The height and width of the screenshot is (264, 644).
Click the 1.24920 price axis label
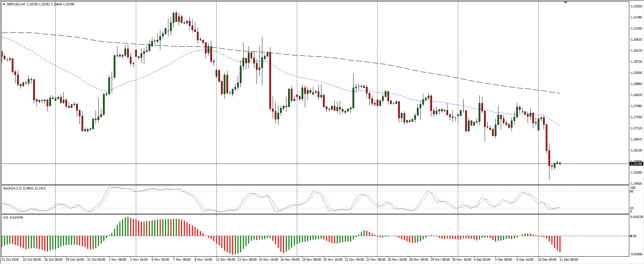(x=636, y=184)
